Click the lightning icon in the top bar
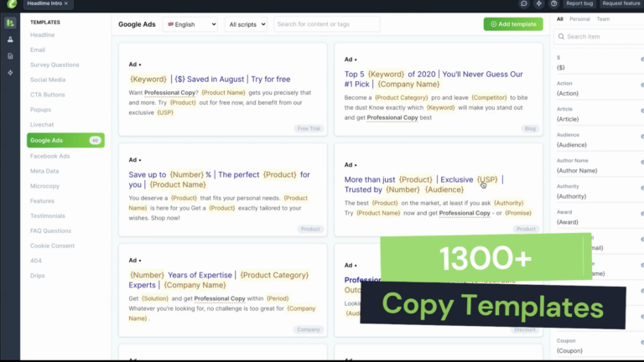This screenshot has height=362, width=644. 539,3
